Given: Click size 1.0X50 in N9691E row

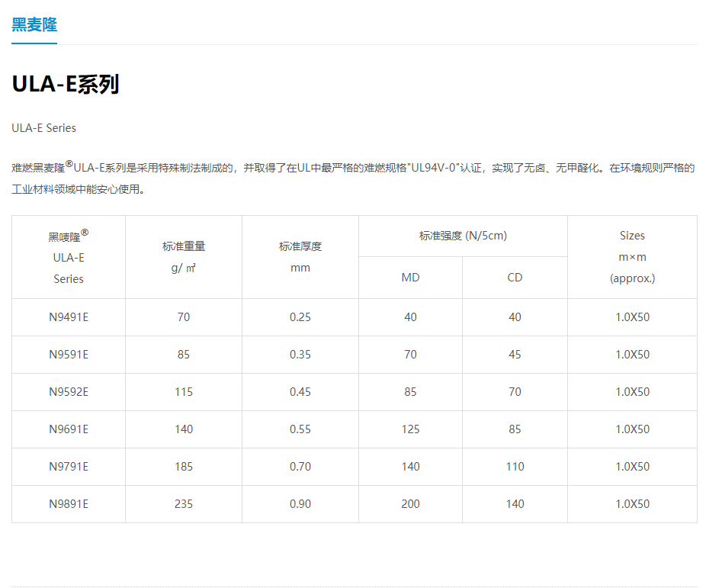Looking at the screenshot, I should click(x=632, y=429).
